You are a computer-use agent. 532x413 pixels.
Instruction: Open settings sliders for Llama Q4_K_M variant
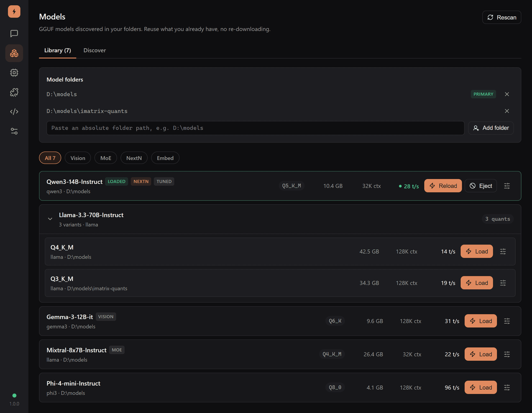coord(503,252)
